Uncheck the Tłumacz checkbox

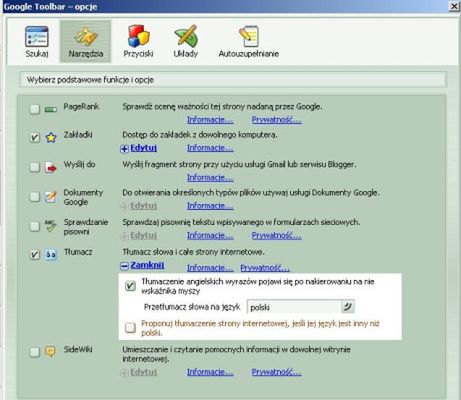tap(35, 255)
